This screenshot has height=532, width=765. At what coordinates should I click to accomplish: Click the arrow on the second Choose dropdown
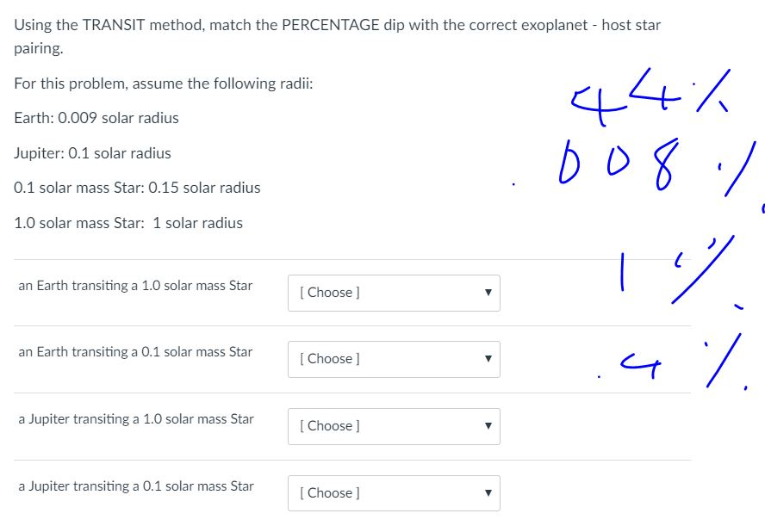(488, 359)
